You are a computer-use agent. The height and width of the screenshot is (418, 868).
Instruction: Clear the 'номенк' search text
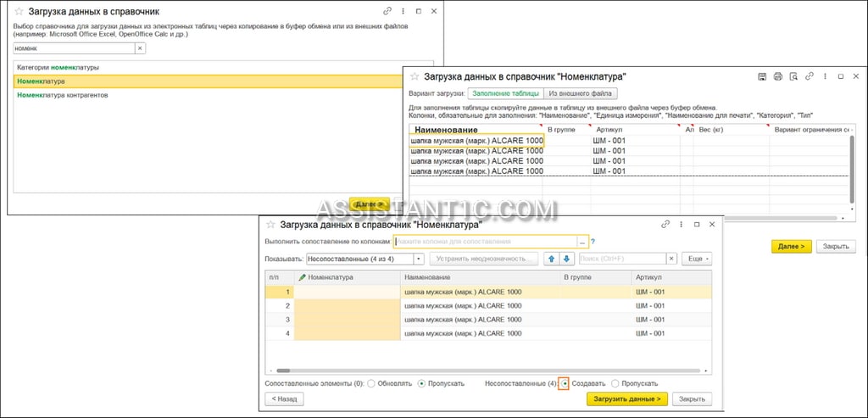coord(140,48)
